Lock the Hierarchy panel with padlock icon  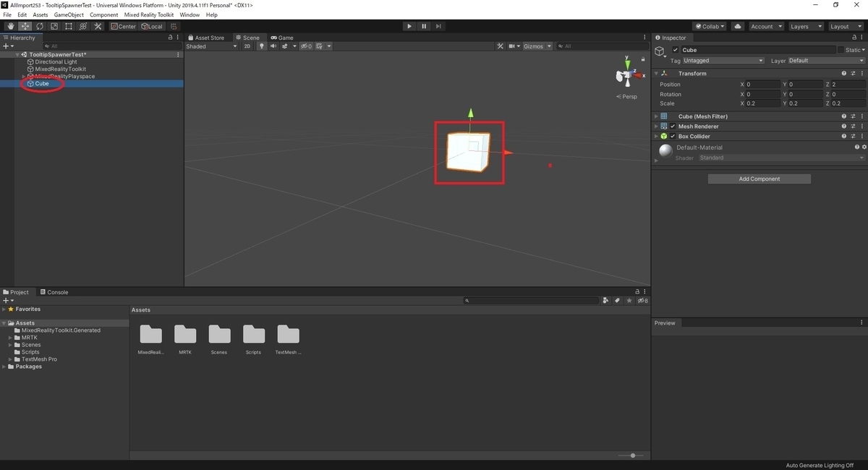(x=171, y=38)
